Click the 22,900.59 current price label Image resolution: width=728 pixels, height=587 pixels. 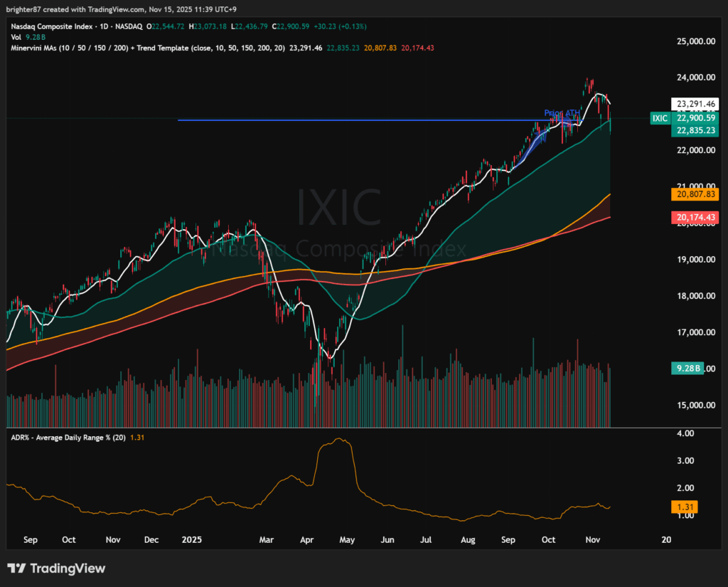pyautogui.click(x=694, y=117)
